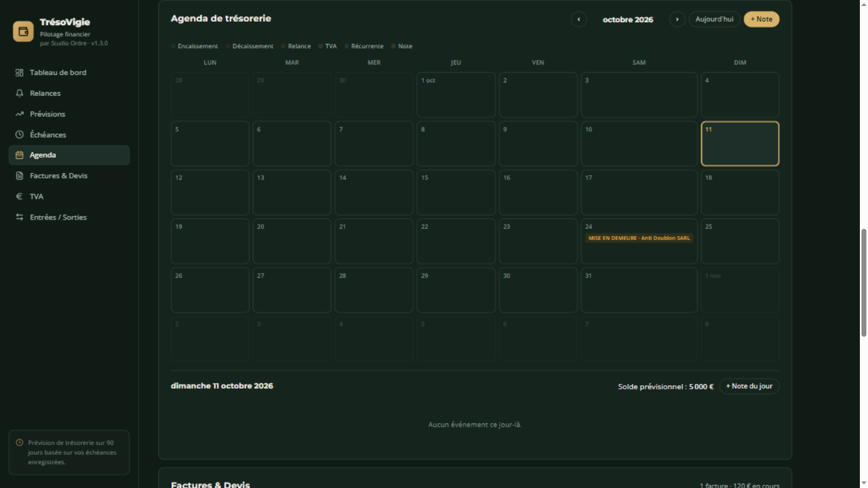This screenshot has height=488, width=868.
Task: Open the TVA section
Action: coord(69,196)
